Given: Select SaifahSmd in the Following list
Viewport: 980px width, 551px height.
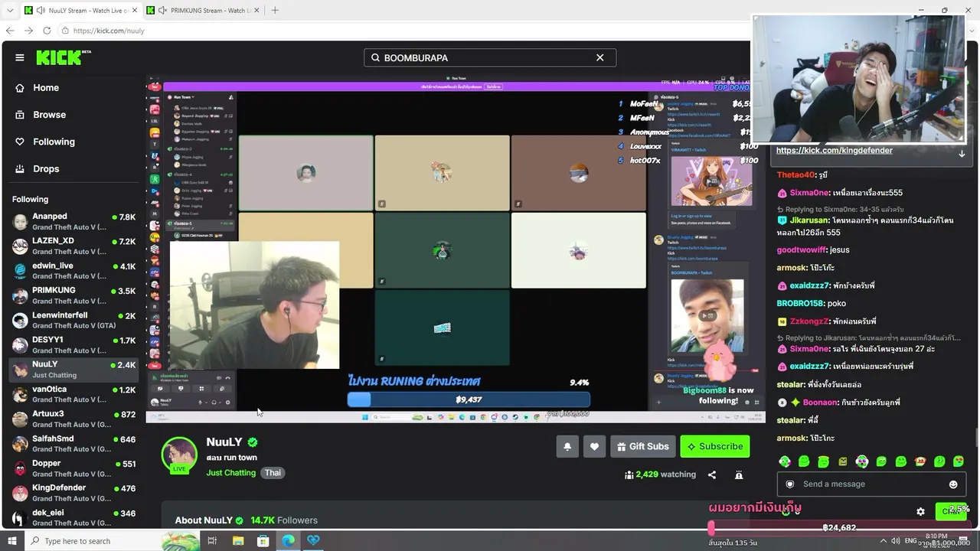Looking at the screenshot, I should pyautogui.click(x=73, y=444).
